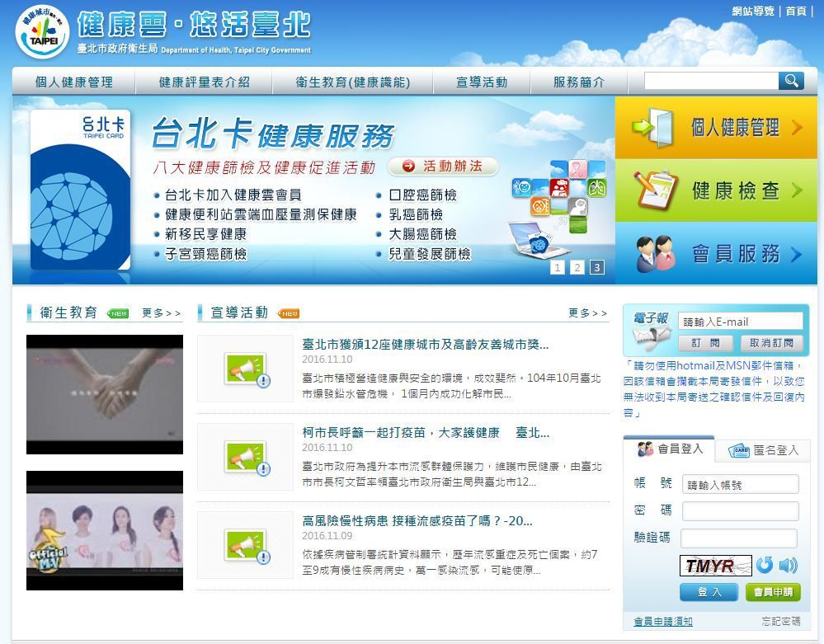Open 會員服務 people icon banner
This screenshot has height=644, width=824.
click(716, 253)
